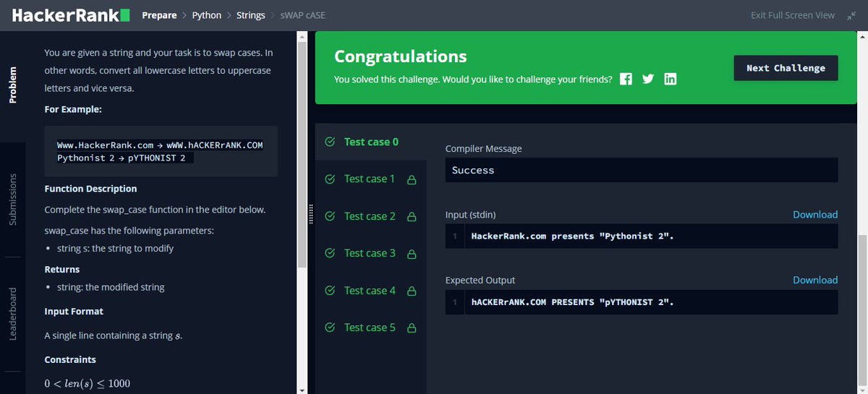Click the Next Challenge button
Screen dimensions: 868x394
(x=786, y=68)
